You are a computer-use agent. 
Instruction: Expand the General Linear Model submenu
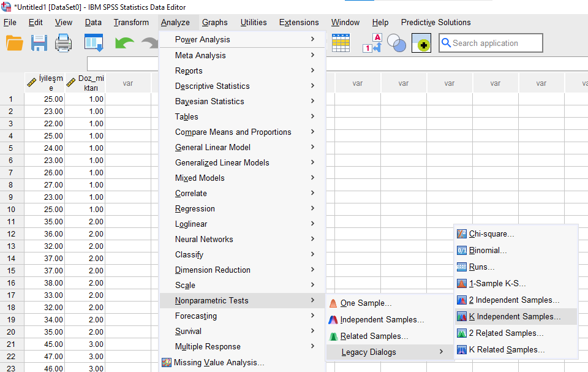point(312,147)
